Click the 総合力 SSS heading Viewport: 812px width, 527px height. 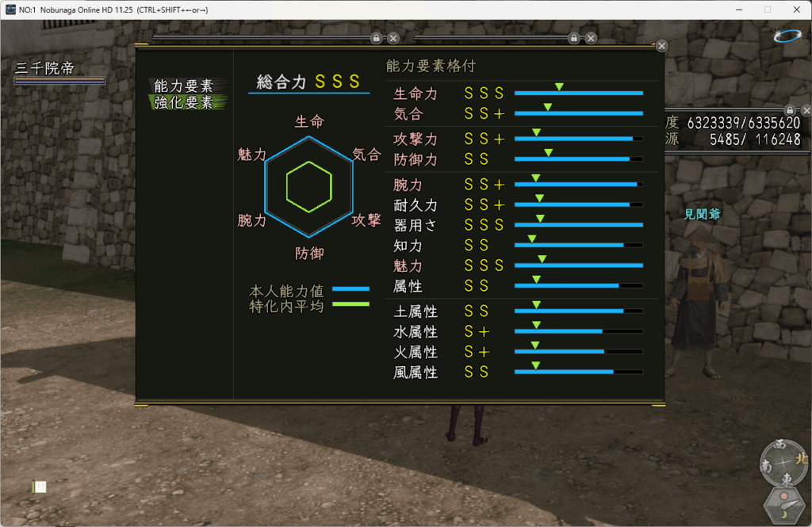(x=308, y=82)
